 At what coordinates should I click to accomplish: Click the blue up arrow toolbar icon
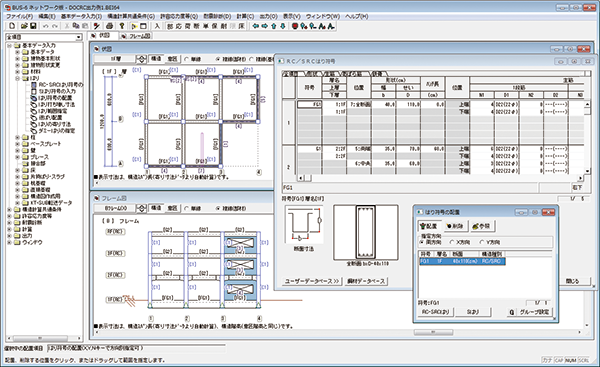tap(274, 26)
